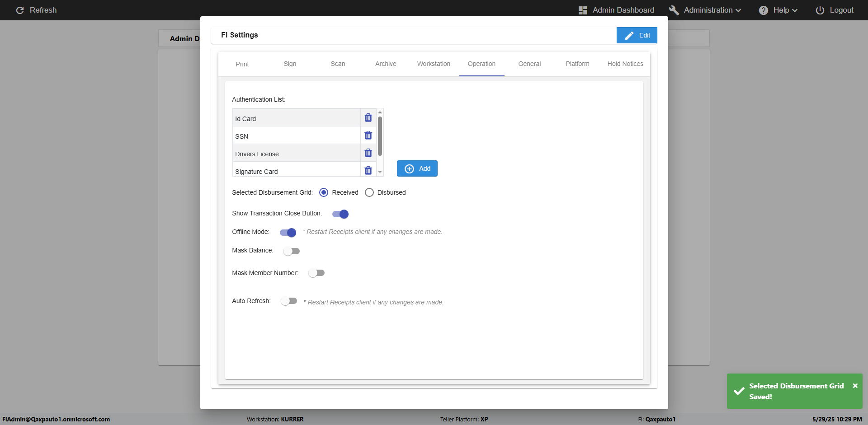This screenshot has height=425, width=868.
Task: Switch to the Workstation tab
Action: pyautogui.click(x=434, y=64)
